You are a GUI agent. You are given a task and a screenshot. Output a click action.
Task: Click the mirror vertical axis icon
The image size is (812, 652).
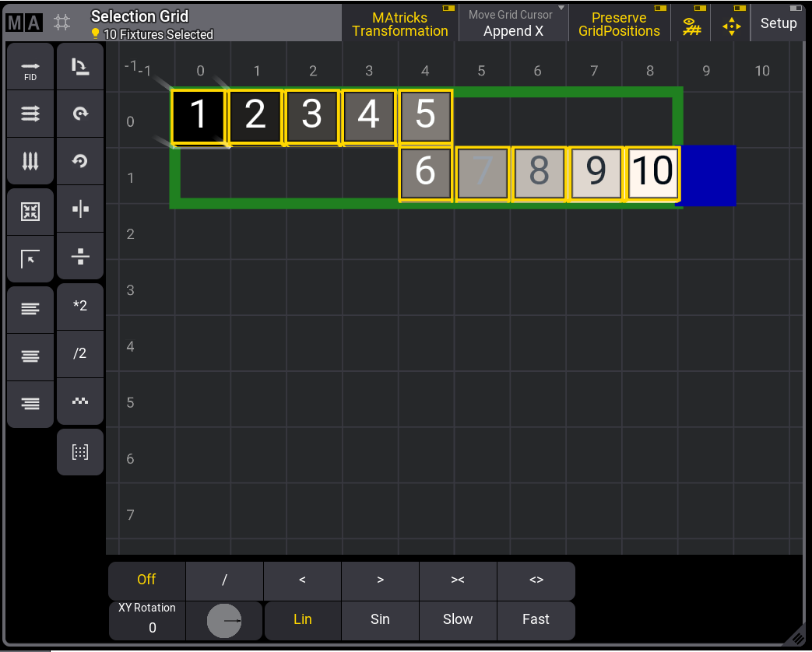tap(79, 209)
